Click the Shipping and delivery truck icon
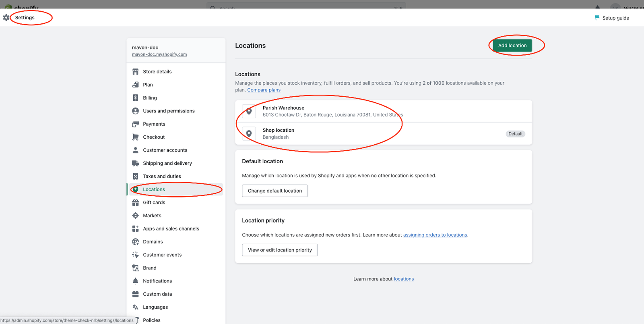The height and width of the screenshot is (324, 644). tap(136, 163)
